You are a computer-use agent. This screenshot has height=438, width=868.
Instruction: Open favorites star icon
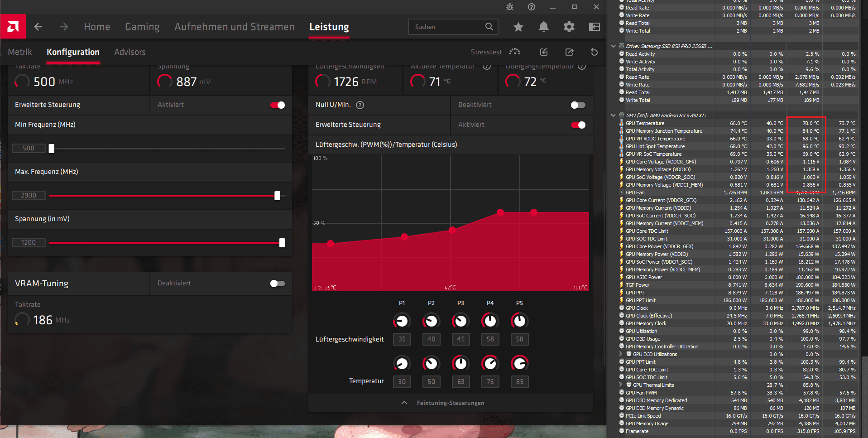point(518,27)
